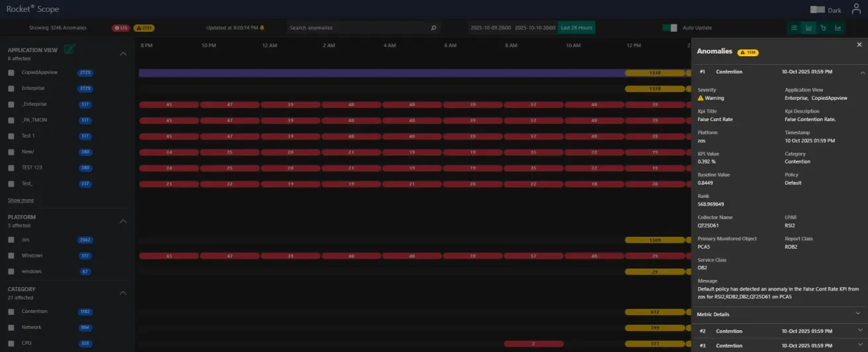Filter by critical 515 red badge
Viewport: 868px width, 352px height.
pyautogui.click(x=120, y=28)
